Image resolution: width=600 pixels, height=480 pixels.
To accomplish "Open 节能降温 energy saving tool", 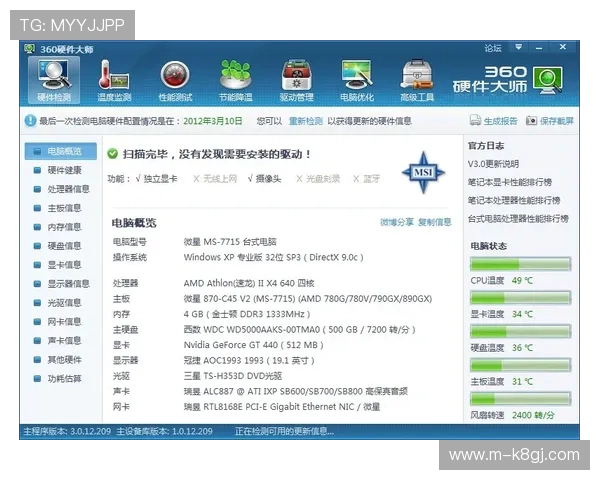I will (x=235, y=80).
